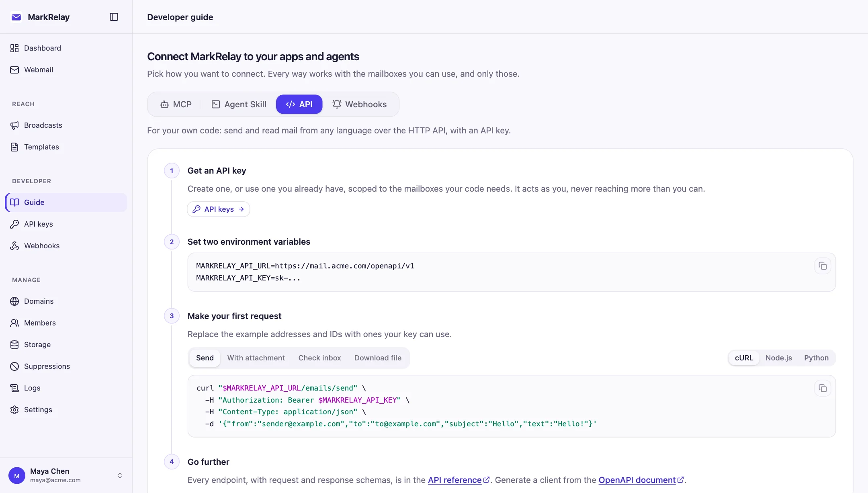
Task: Open Settings in the sidebar
Action: (66, 410)
